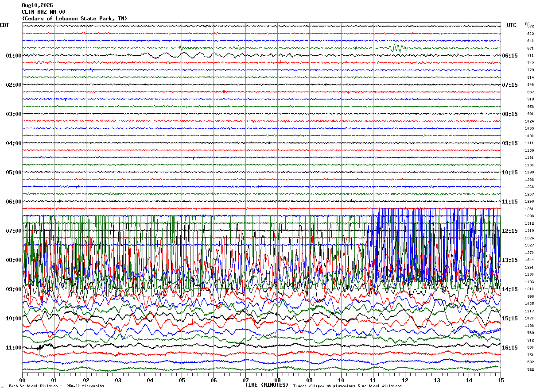Click the DC offset value 572
The height and width of the screenshot is (392, 536).
530,26
